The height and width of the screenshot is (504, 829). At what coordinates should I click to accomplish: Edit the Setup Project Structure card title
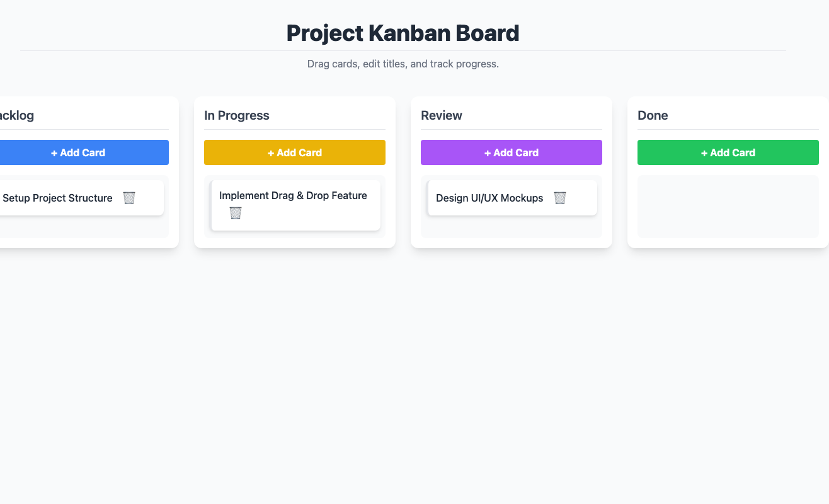pyautogui.click(x=57, y=198)
